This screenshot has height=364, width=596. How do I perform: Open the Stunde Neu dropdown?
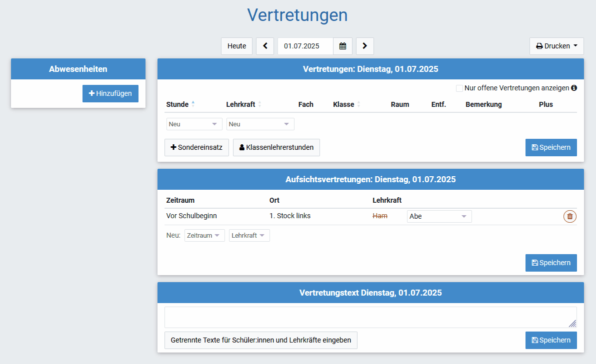click(x=194, y=124)
